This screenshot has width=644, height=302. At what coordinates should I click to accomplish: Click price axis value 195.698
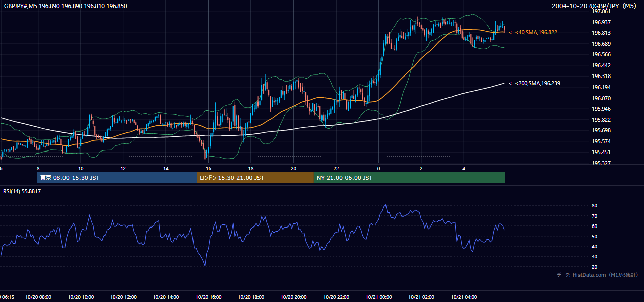coord(601,130)
